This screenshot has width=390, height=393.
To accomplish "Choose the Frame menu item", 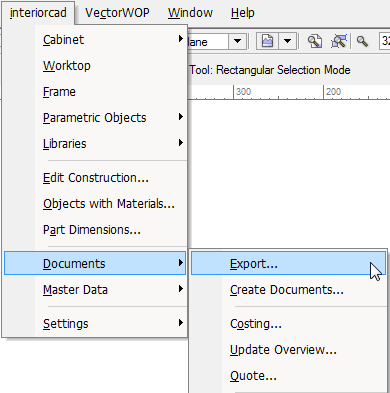I will (95, 92).
